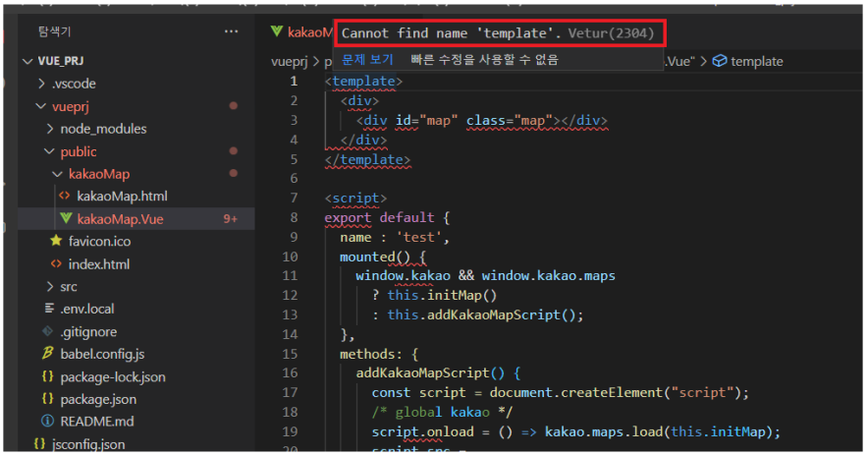Click the cube icon in breadcrumb

click(x=719, y=61)
